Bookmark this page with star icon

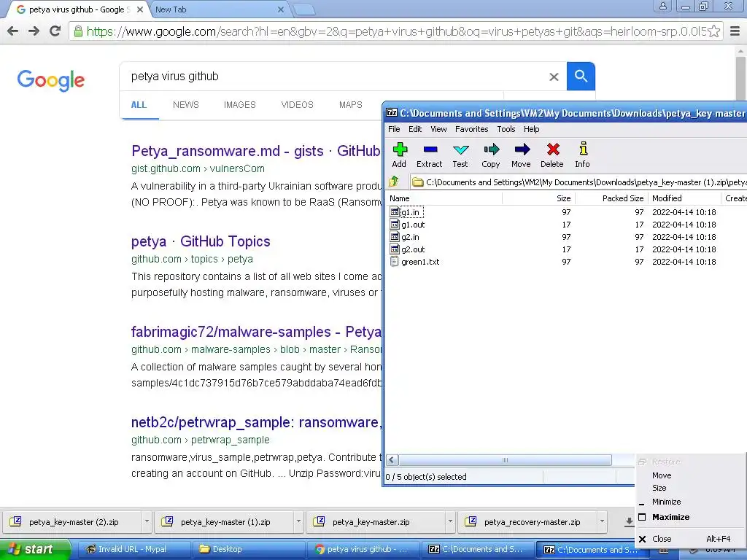pos(713,31)
